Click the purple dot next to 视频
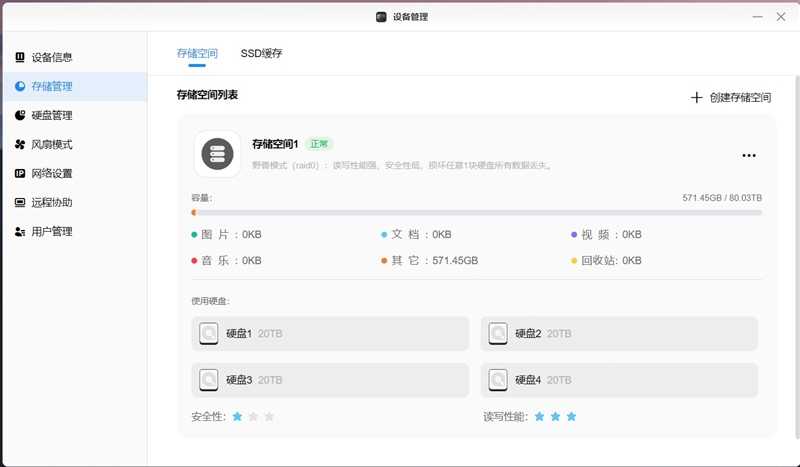 (x=574, y=235)
